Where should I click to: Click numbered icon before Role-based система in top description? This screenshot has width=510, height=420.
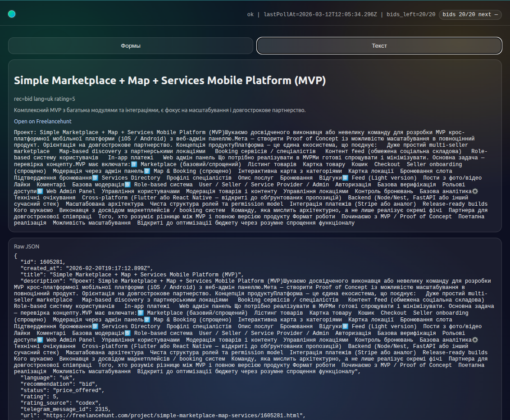[127, 185]
